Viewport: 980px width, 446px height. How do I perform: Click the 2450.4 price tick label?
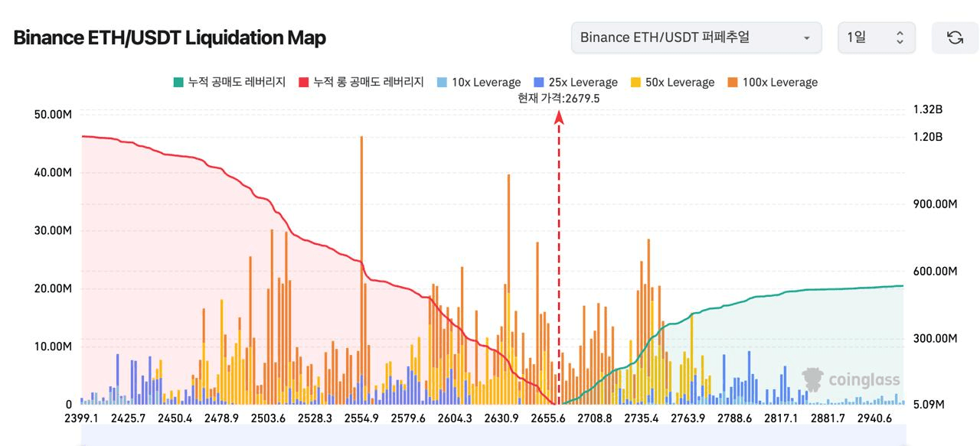point(175,418)
